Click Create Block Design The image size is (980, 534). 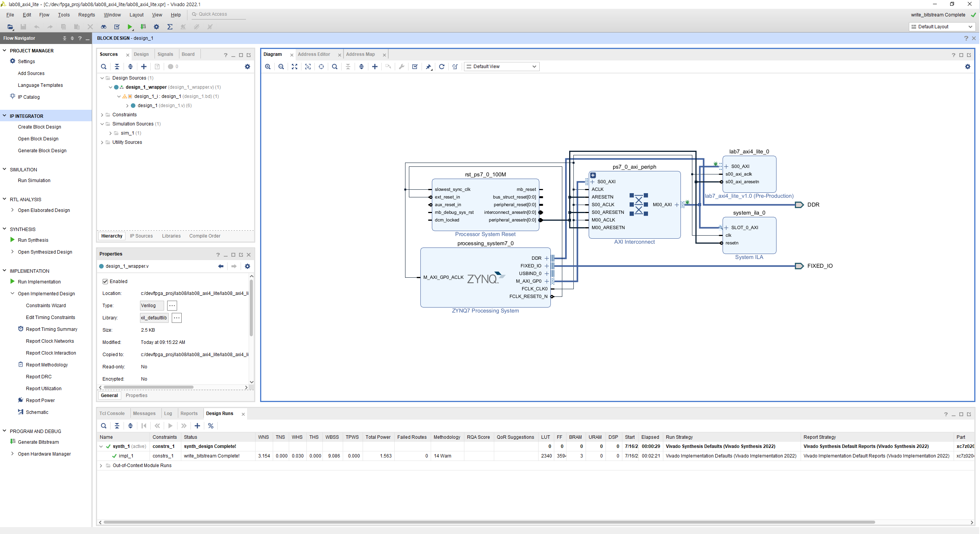(x=39, y=127)
